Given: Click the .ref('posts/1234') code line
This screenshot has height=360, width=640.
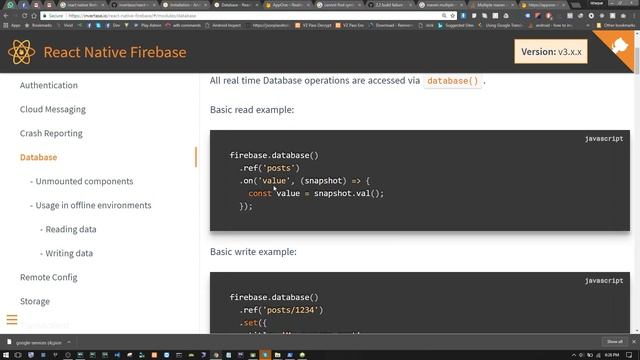Looking at the screenshot, I should click(x=281, y=310).
